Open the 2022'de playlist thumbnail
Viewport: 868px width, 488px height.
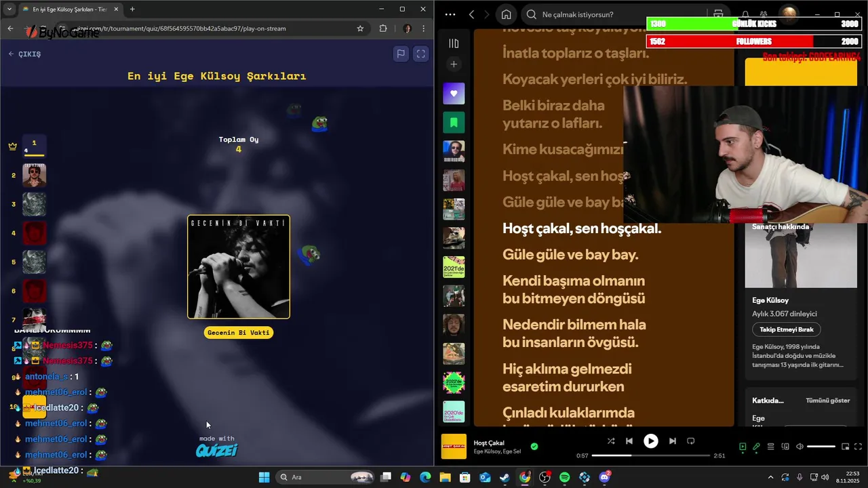pos(454,383)
